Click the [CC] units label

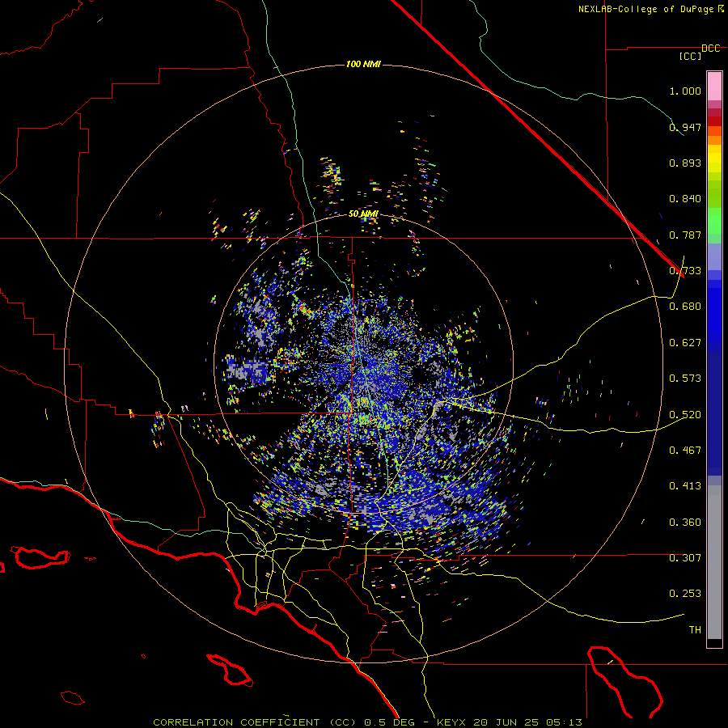click(x=691, y=56)
